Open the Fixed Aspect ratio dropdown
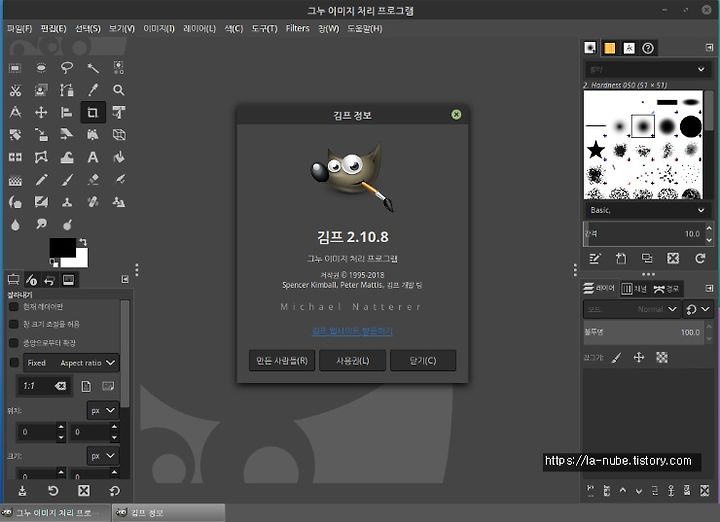 [x=71, y=363]
